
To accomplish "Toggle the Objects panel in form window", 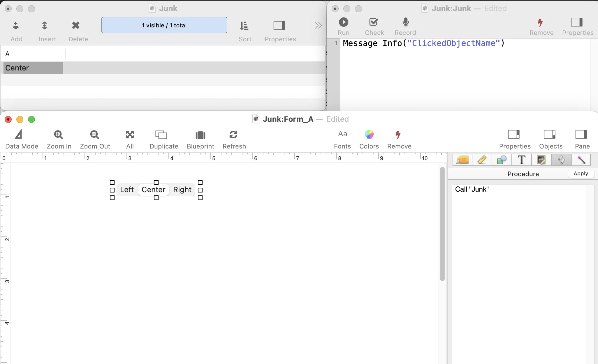I will pos(550,139).
